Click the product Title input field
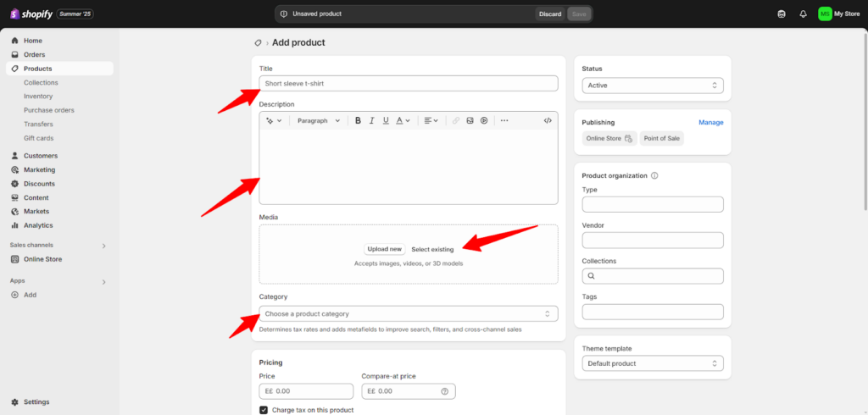Viewport: 868px width, 415px height. coord(408,83)
